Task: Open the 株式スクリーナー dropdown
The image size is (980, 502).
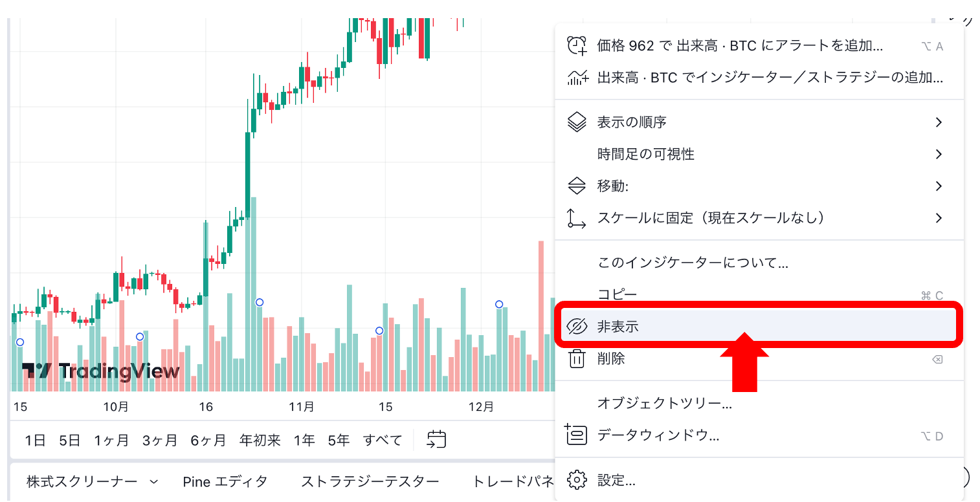Action: 92,481
